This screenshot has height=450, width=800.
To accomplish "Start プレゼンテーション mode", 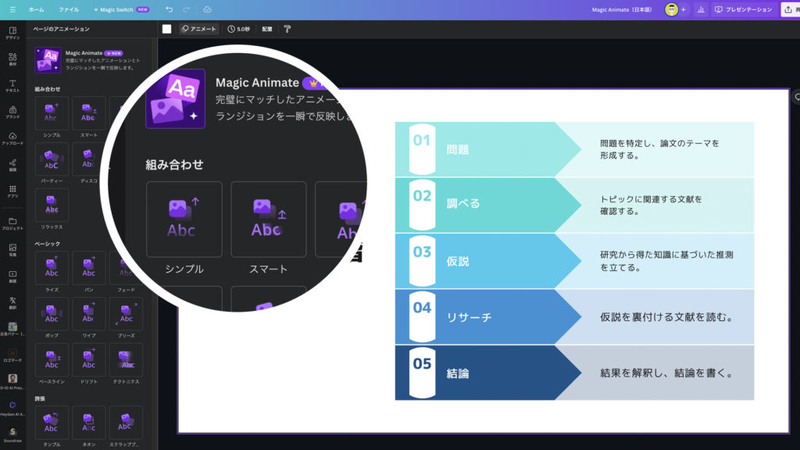I will 743,10.
